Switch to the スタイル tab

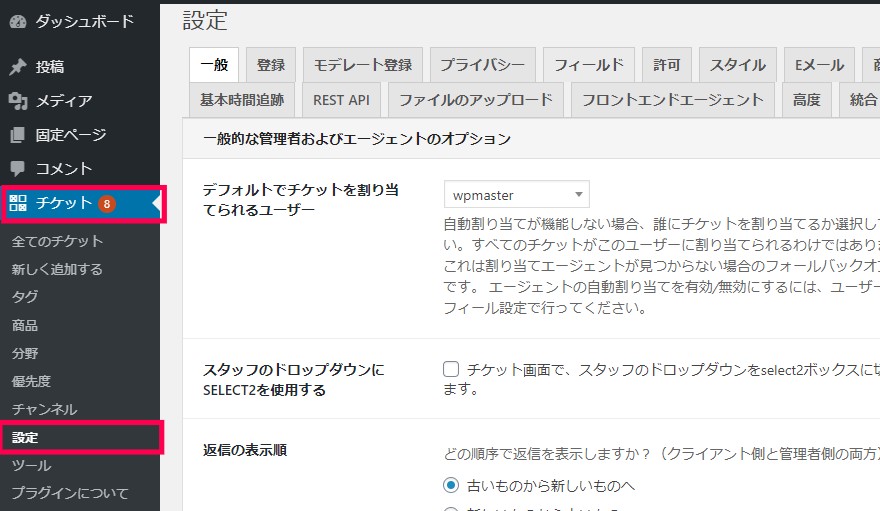point(737,65)
